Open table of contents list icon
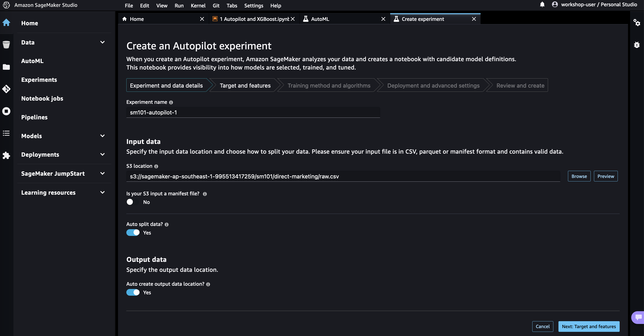 (x=6, y=133)
